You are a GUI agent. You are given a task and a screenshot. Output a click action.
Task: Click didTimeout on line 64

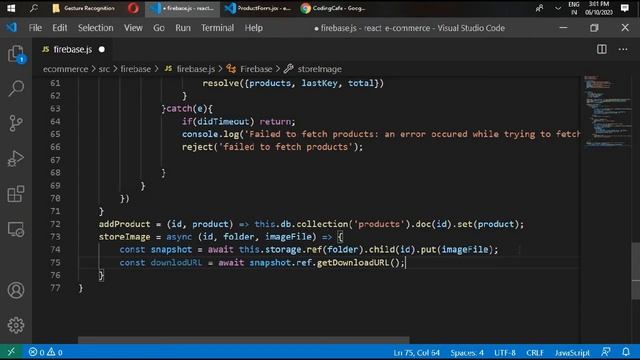(x=223, y=122)
